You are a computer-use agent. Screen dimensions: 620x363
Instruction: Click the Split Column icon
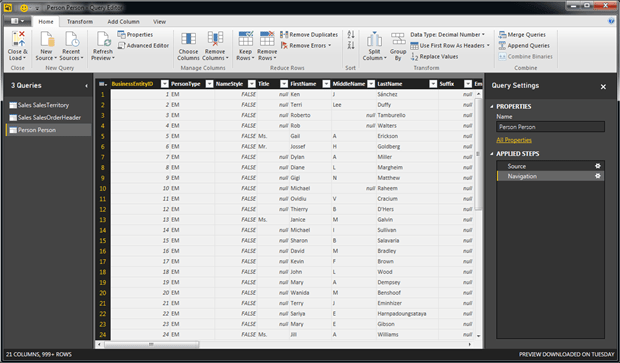tap(374, 40)
